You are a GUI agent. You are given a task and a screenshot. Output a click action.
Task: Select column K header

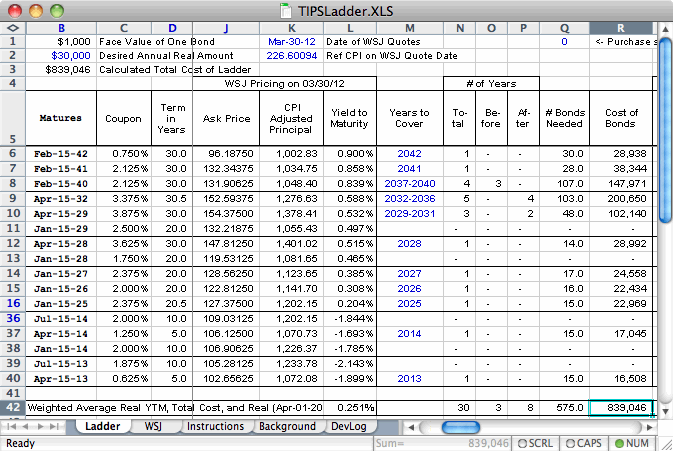[289, 27]
